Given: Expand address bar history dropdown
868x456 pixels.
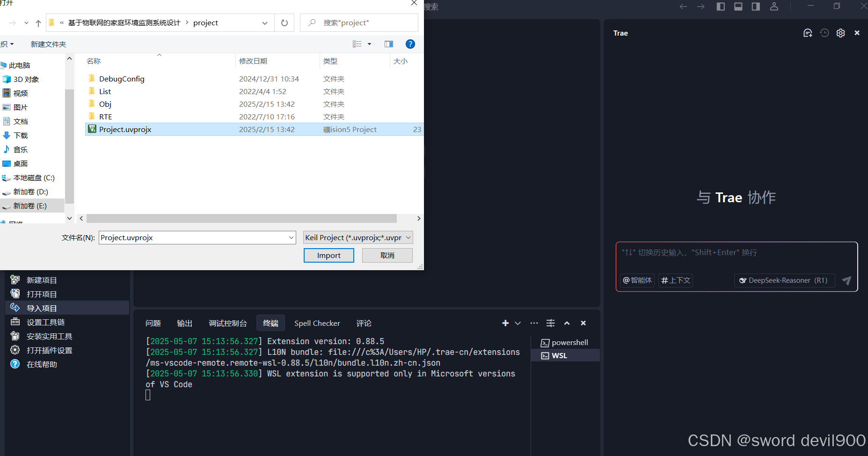Looking at the screenshot, I should [265, 23].
